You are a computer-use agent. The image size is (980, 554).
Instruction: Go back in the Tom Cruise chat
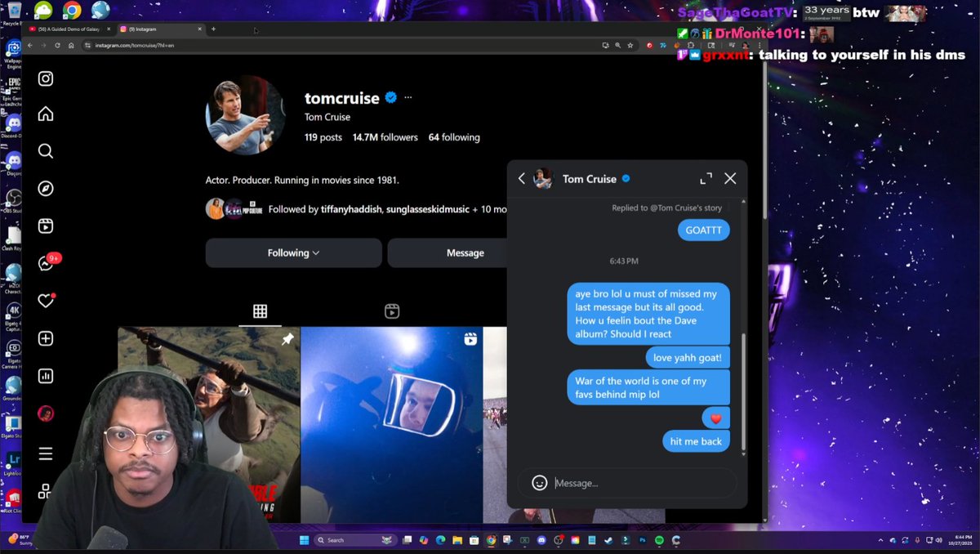click(522, 179)
